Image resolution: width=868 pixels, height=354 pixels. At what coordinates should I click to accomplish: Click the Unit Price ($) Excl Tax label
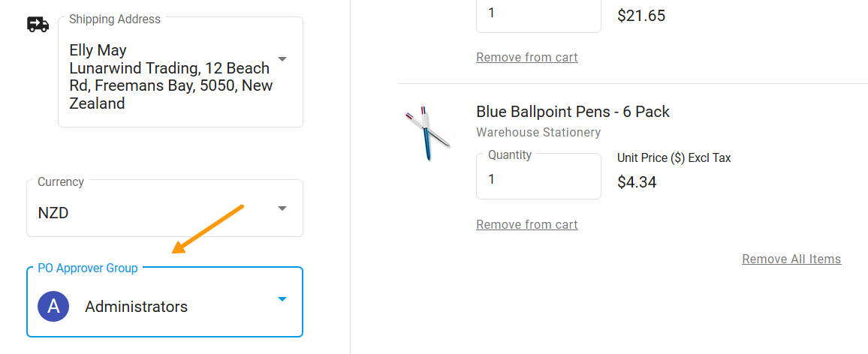(x=674, y=158)
